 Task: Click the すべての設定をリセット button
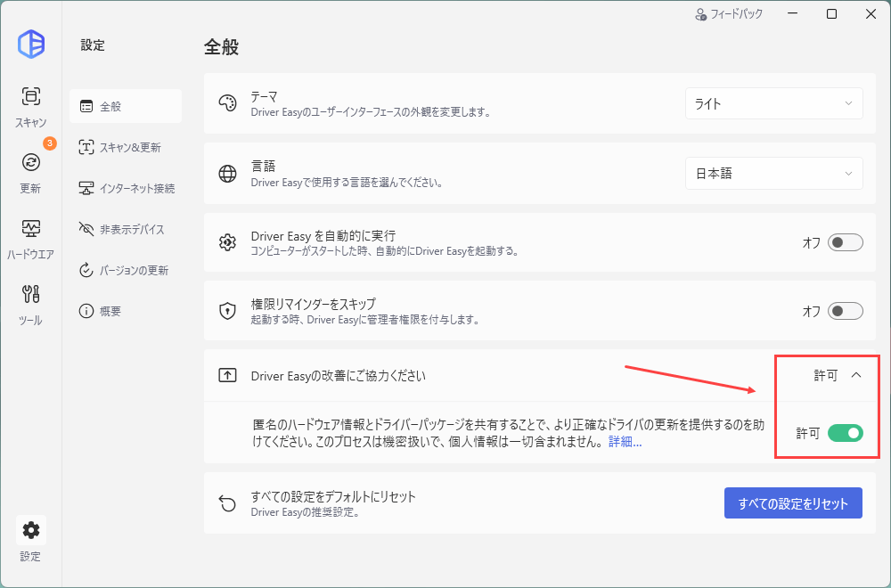(x=793, y=502)
